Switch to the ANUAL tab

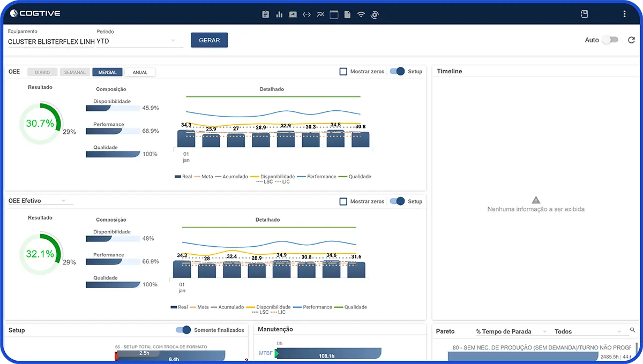140,72
